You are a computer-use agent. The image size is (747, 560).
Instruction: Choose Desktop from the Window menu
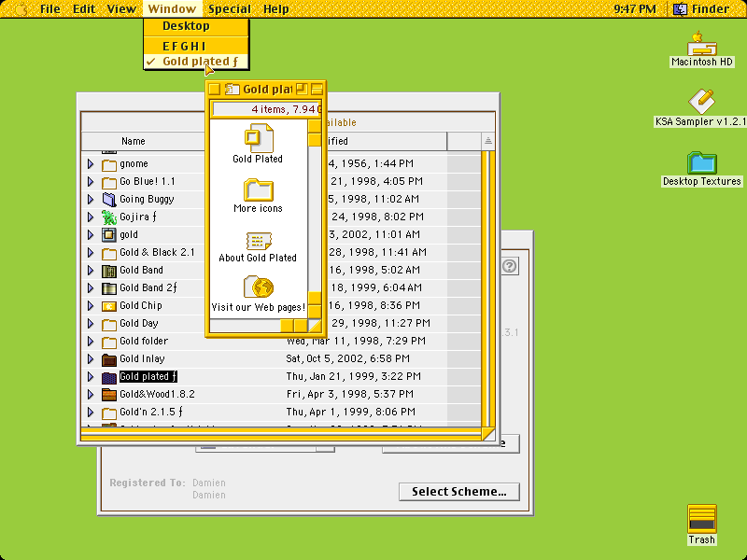[x=196, y=26]
